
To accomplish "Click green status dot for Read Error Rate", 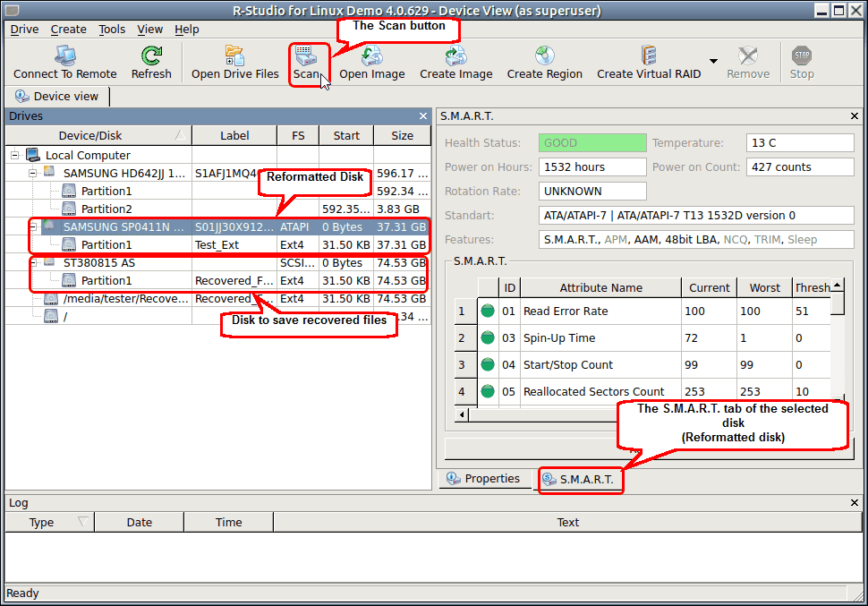I will tap(488, 311).
